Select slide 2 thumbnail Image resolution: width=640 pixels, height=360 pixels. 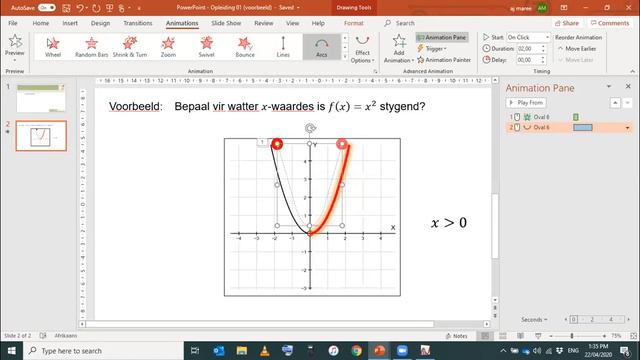point(41,136)
